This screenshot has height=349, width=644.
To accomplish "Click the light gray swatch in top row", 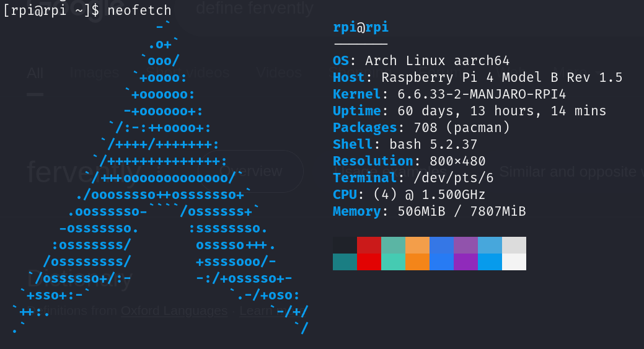I will tap(514, 245).
